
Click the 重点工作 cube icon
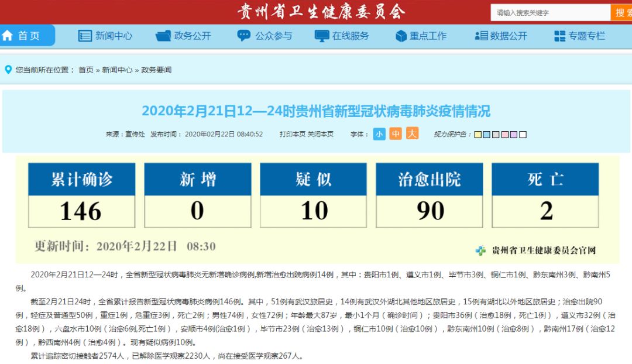[401, 36]
